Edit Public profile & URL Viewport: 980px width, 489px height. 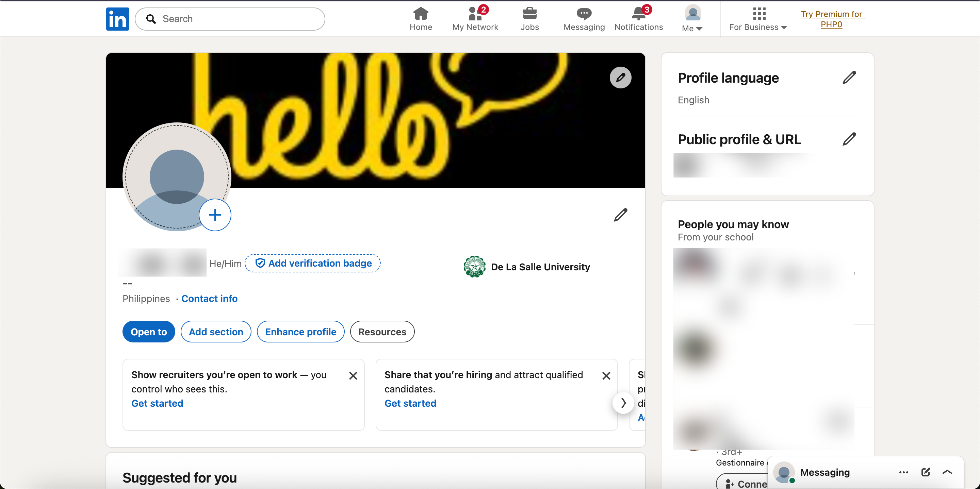coord(849,139)
